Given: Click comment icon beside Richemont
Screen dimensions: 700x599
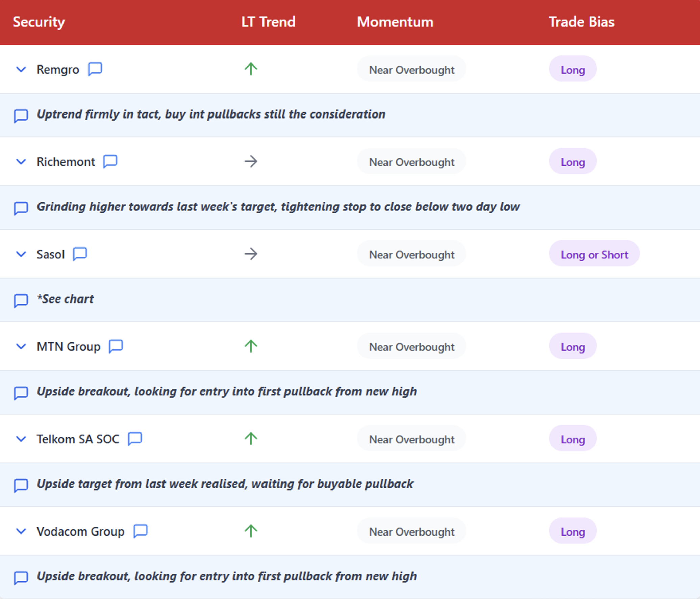Looking at the screenshot, I should pyautogui.click(x=110, y=161).
